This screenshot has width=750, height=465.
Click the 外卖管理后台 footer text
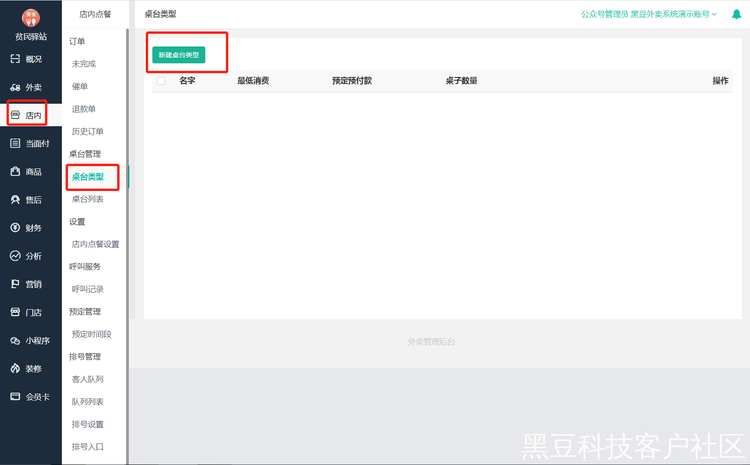coord(431,342)
